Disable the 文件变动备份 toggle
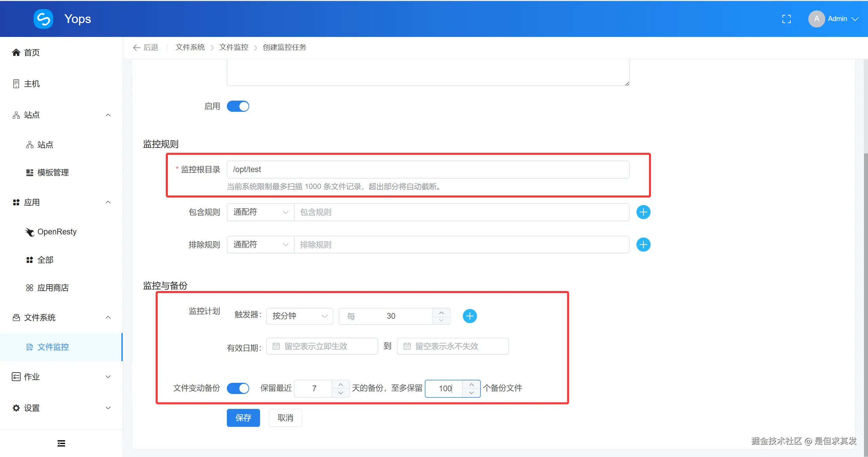 tap(238, 388)
